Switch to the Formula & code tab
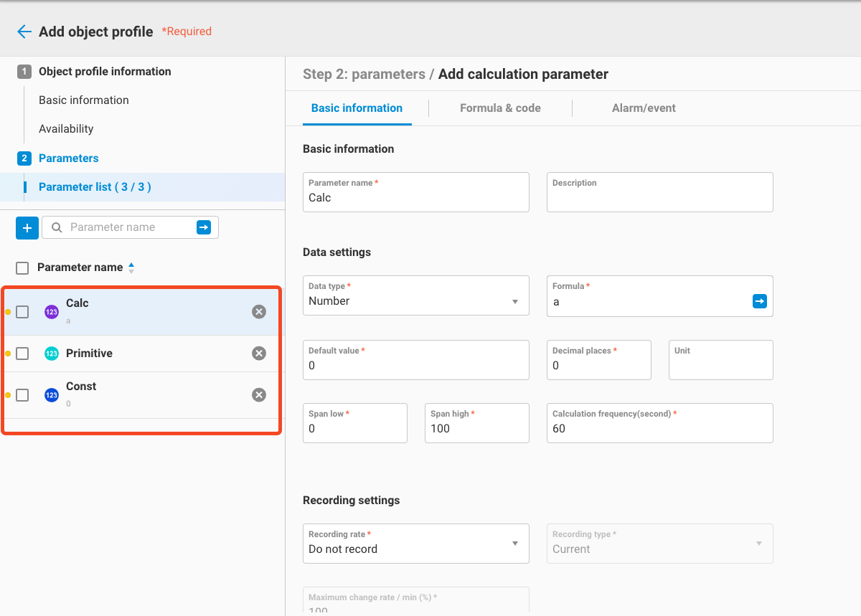 (x=500, y=108)
